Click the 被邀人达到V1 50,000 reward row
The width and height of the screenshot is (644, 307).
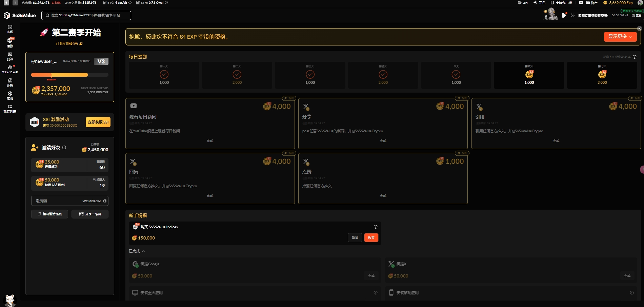pos(70,183)
